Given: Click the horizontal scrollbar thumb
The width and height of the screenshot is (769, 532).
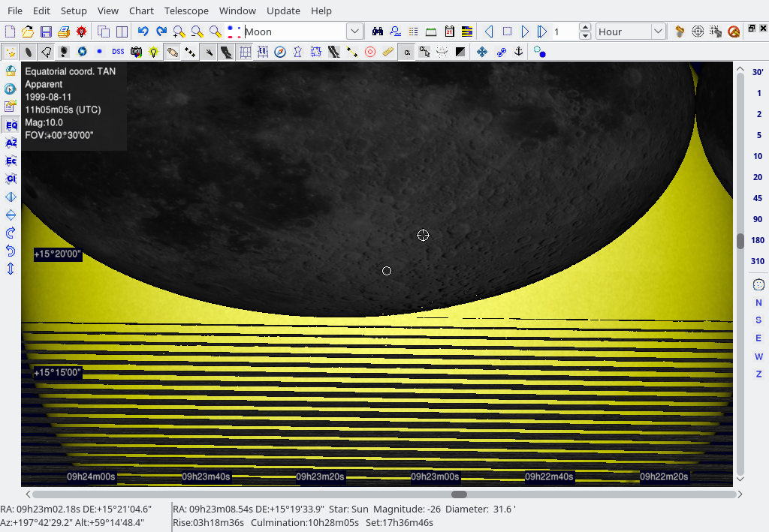Looking at the screenshot, I should [459, 494].
